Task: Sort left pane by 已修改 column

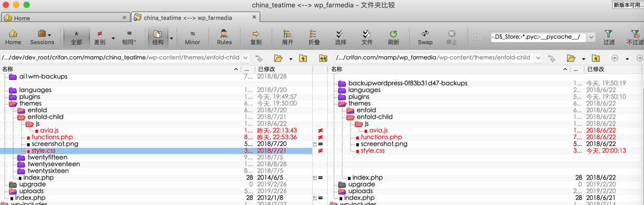Action: (284, 69)
